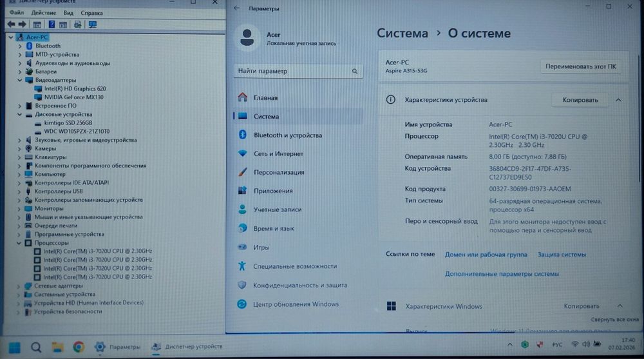Image resolution: width=644 pixels, height=359 pixels.
Task: Open Домен или рабочая группа link
Action: 486,255
